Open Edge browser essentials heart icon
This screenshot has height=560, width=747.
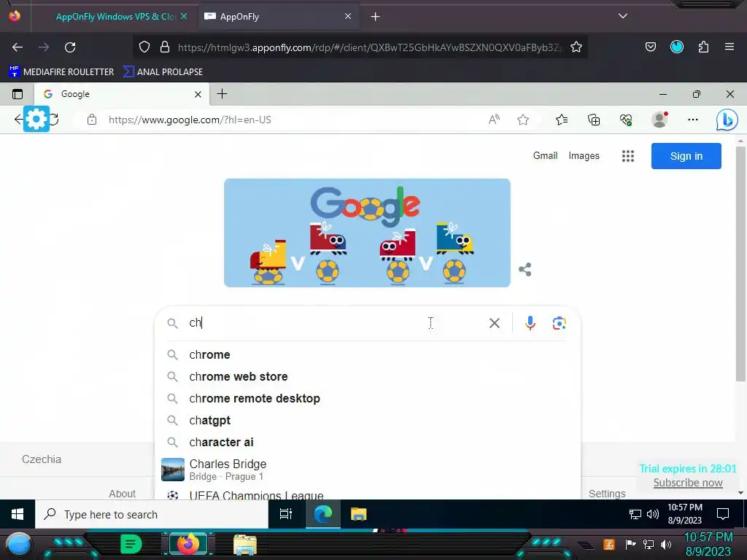tap(626, 120)
